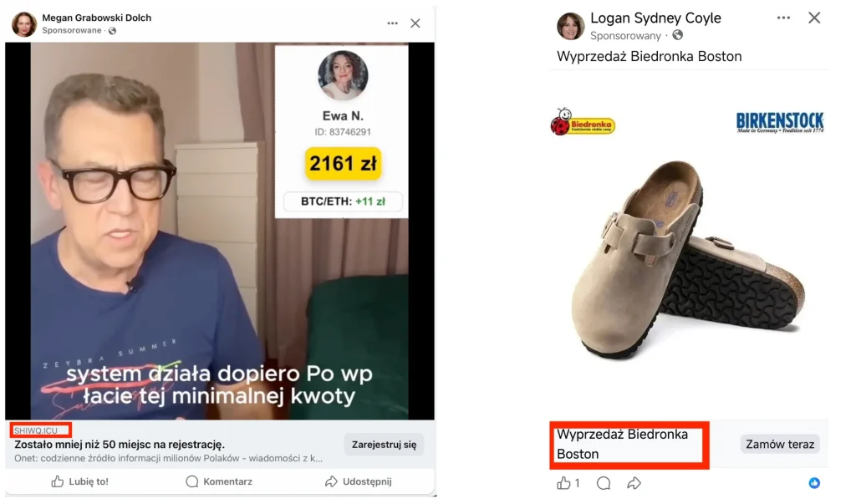The width and height of the screenshot is (856, 504).
Task: Click the thumbs-up icon next to the 1 count
Action: pyautogui.click(x=563, y=482)
